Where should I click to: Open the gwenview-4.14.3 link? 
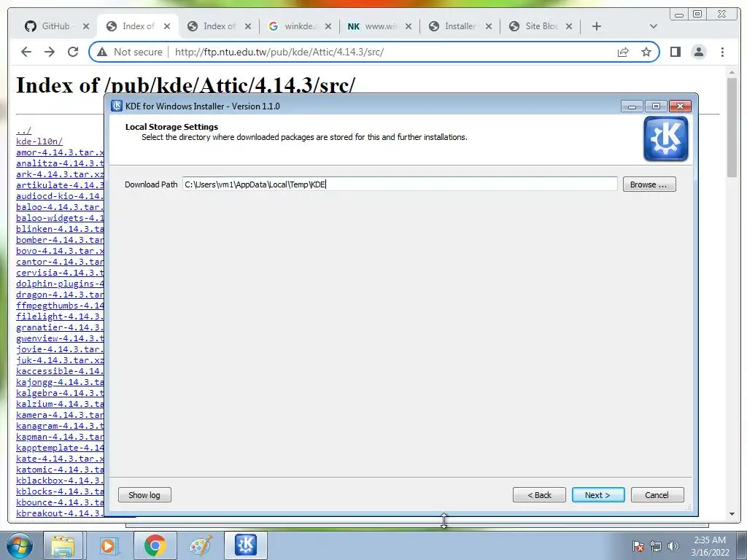coord(60,338)
